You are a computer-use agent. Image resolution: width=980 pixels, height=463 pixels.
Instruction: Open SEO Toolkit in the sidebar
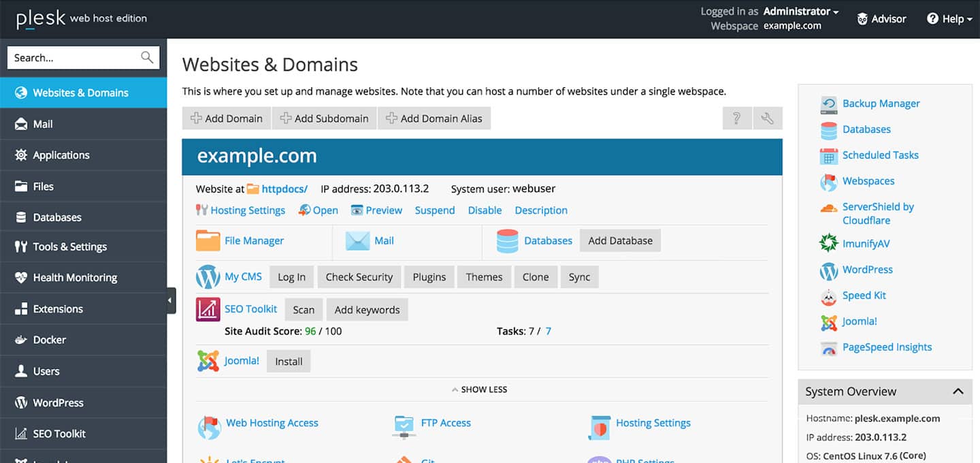(83, 434)
